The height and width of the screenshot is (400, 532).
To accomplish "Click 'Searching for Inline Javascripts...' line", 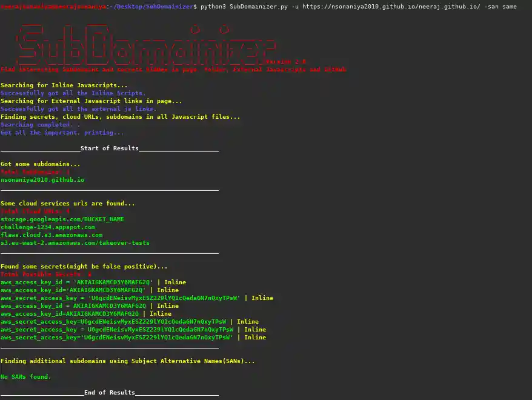I will point(64,85).
